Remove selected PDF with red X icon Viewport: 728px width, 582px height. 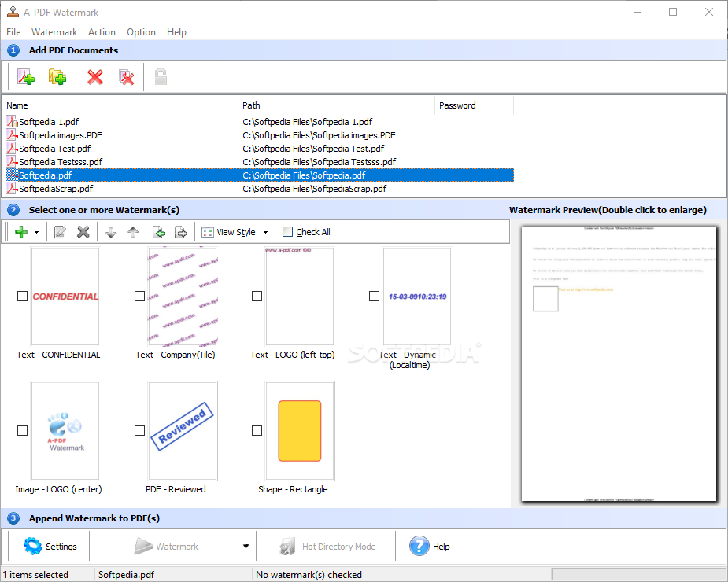click(x=94, y=77)
